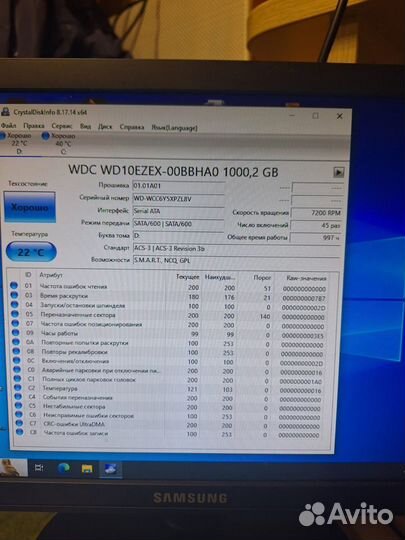Click status dot for attribute C1
This screenshot has height=540, width=405.
tap(17, 378)
